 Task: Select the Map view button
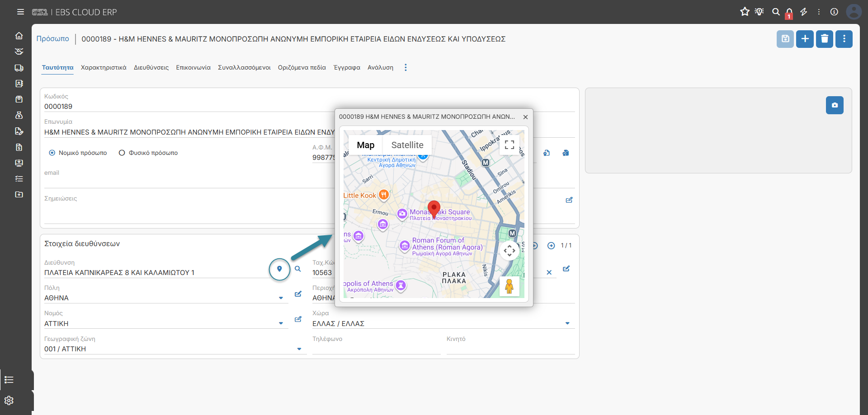click(365, 145)
